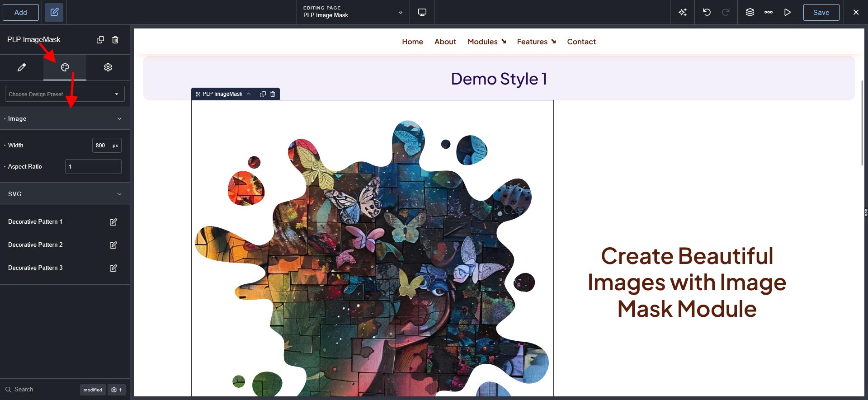The image size is (868, 400).
Task: Close the page builder
Action: pos(856,12)
